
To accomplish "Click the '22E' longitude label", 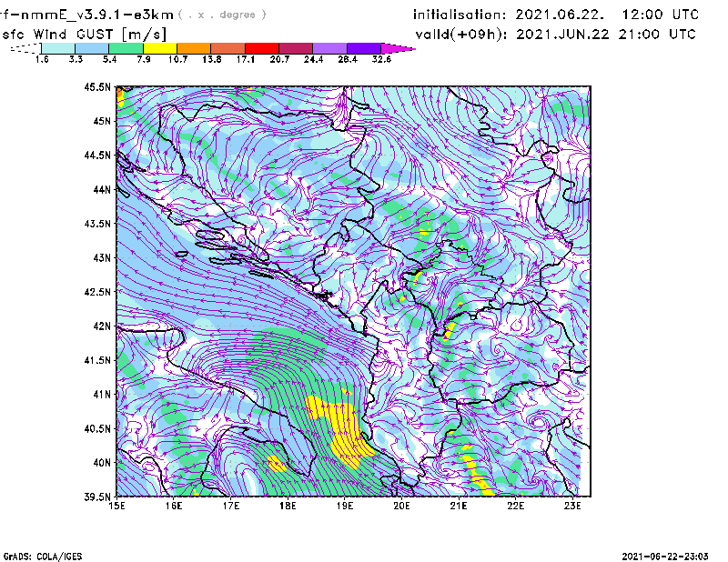I will pos(516,506).
